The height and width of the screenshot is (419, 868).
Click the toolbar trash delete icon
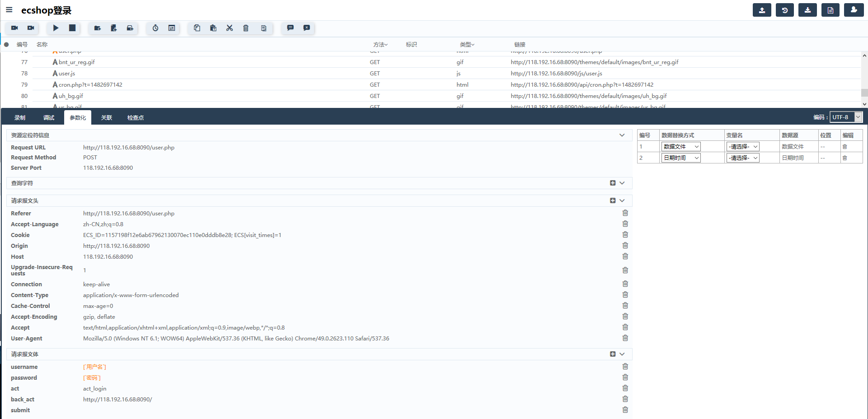pyautogui.click(x=246, y=28)
